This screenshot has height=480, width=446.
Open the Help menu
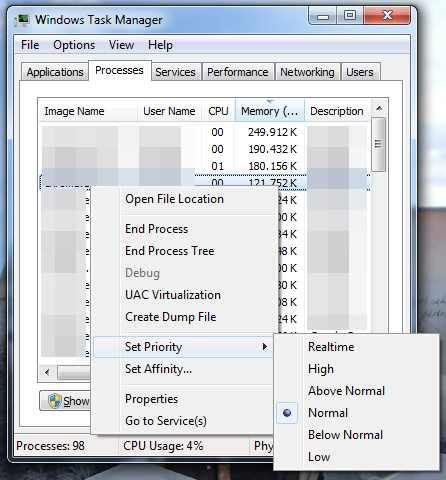tap(160, 45)
